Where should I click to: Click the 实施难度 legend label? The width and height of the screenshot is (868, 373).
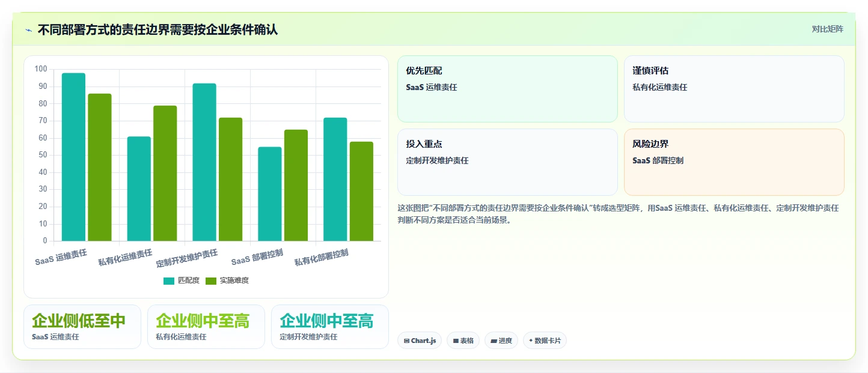pyautogui.click(x=234, y=281)
